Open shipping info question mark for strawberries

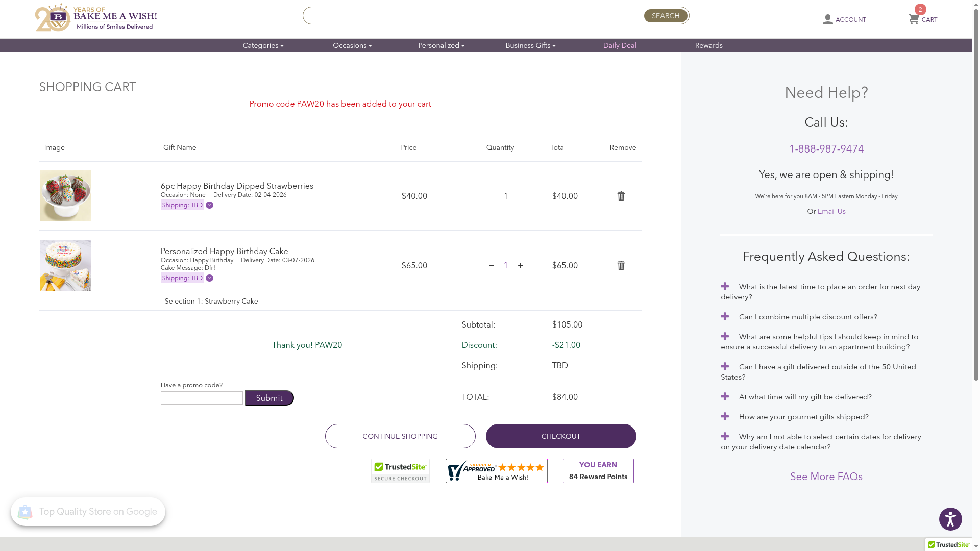pos(209,205)
